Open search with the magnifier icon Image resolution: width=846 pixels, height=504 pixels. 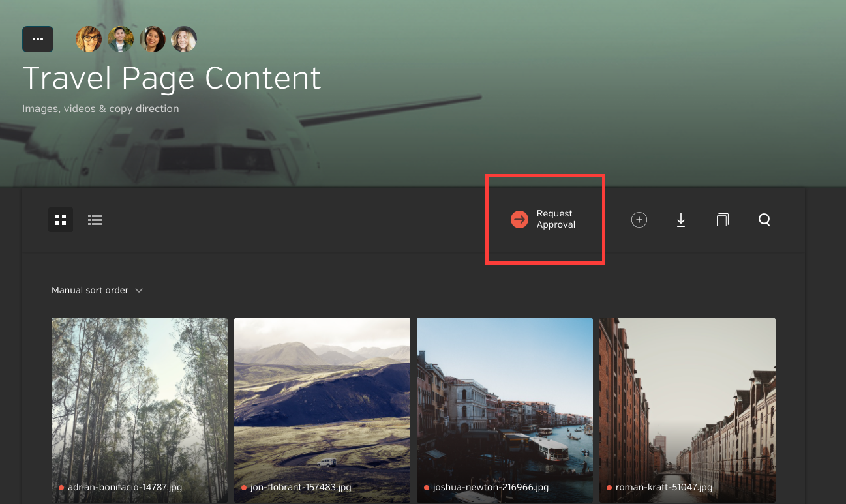pyautogui.click(x=764, y=220)
